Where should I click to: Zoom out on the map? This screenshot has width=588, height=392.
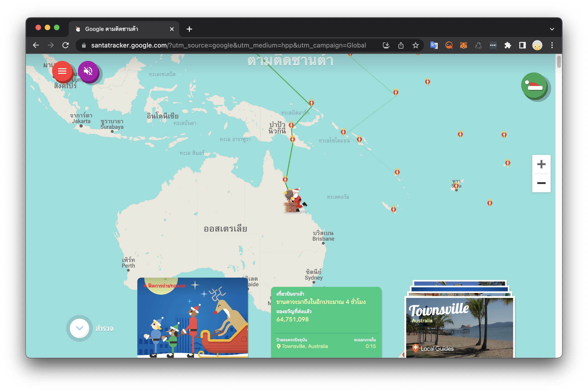tap(541, 183)
